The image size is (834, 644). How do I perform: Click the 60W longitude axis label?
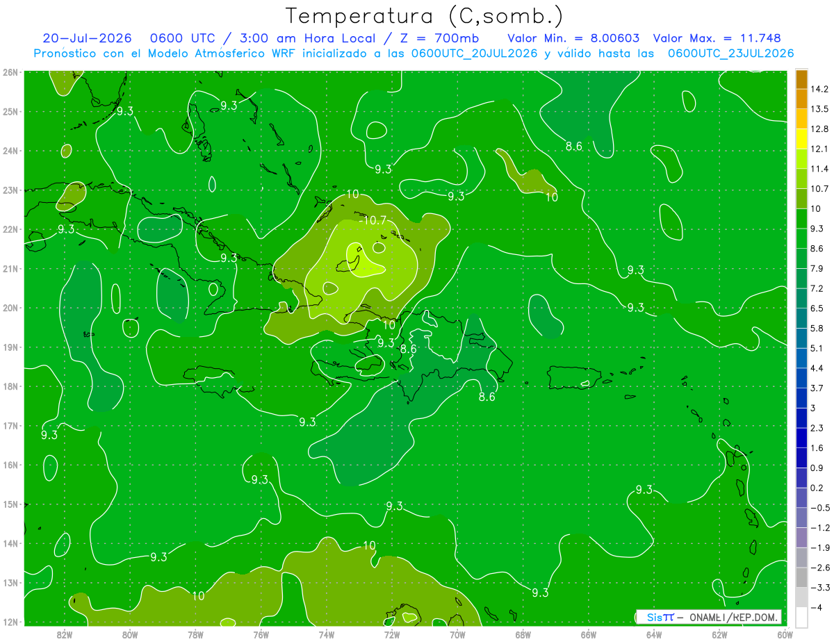tap(785, 634)
